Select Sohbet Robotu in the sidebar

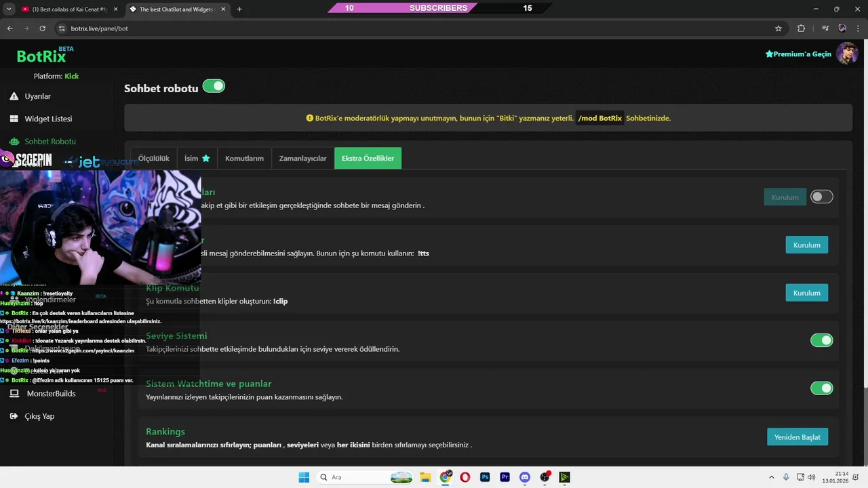pyautogui.click(x=42, y=142)
